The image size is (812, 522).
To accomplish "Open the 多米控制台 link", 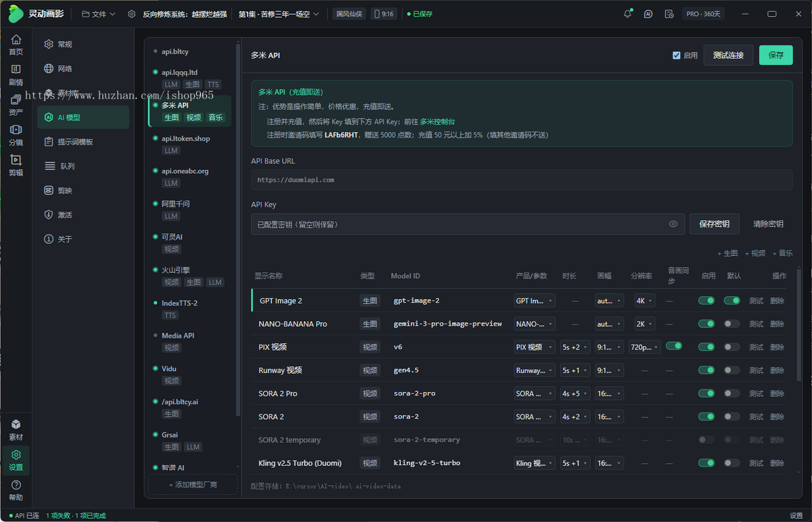I will pyautogui.click(x=437, y=122).
